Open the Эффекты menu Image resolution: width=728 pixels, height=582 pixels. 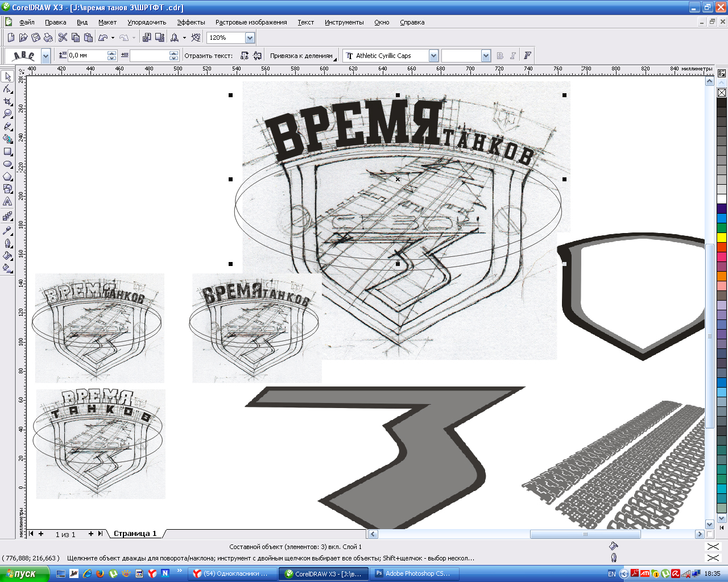point(191,22)
